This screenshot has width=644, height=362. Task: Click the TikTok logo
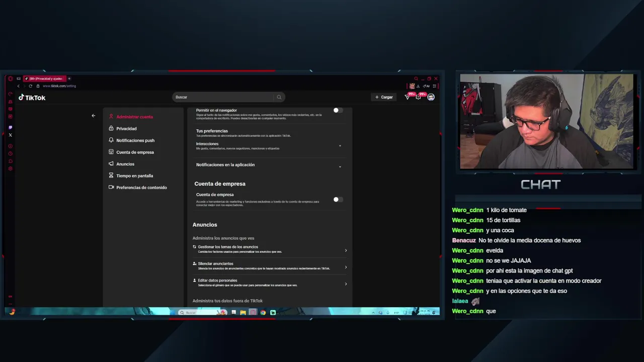32,98
